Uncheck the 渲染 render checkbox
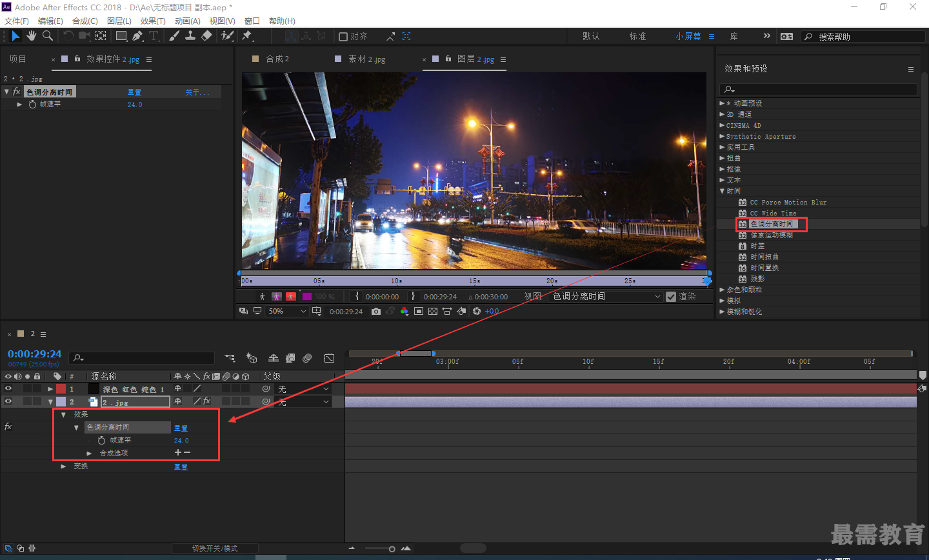The width and height of the screenshot is (929, 560). point(671,297)
